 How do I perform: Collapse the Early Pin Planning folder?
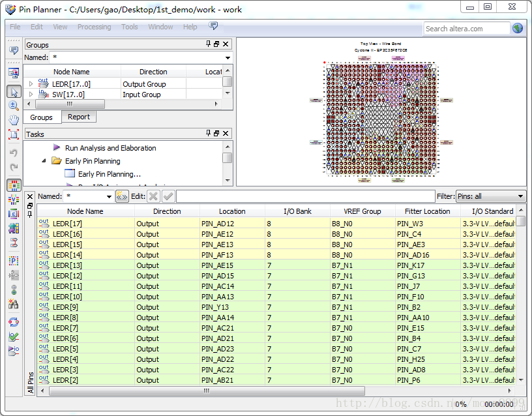(x=44, y=160)
